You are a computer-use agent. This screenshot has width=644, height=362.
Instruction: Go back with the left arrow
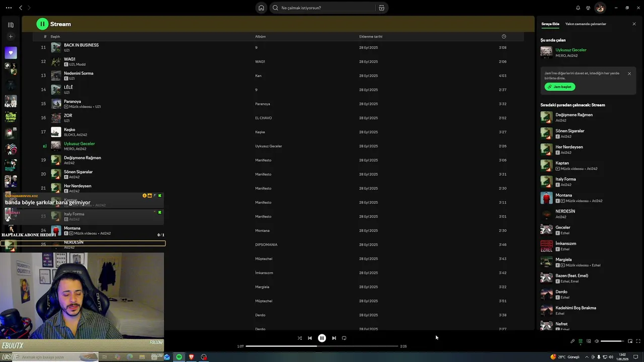click(x=21, y=8)
